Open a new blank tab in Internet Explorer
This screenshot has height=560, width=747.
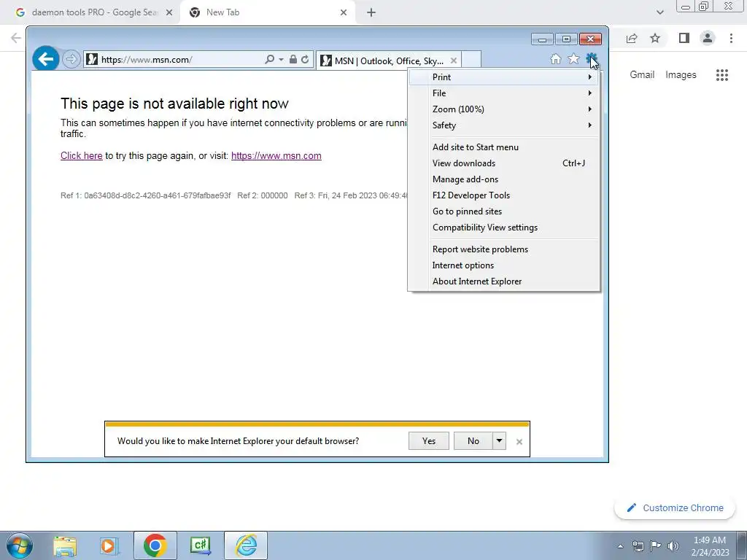pos(471,60)
